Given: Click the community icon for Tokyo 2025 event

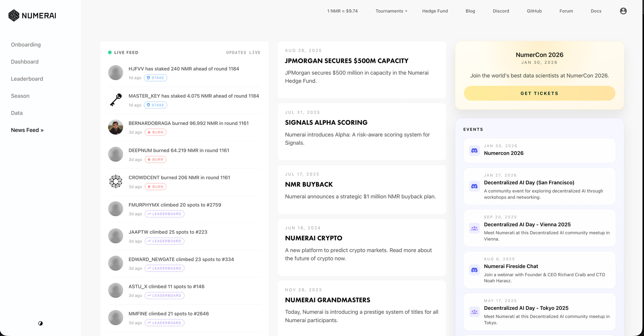Looking at the screenshot, I should [474, 312].
